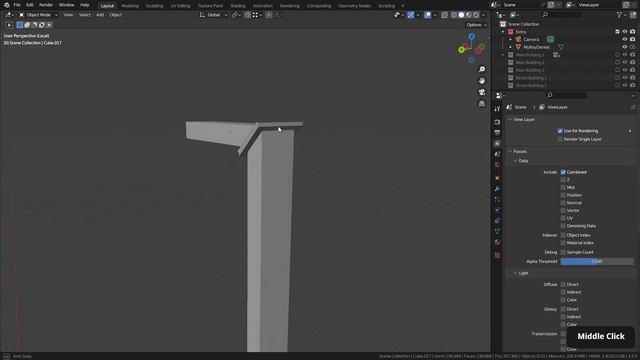Toggle the snapping magnet icon
The height and width of the screenshot is (360, 640).
[247, 15]
